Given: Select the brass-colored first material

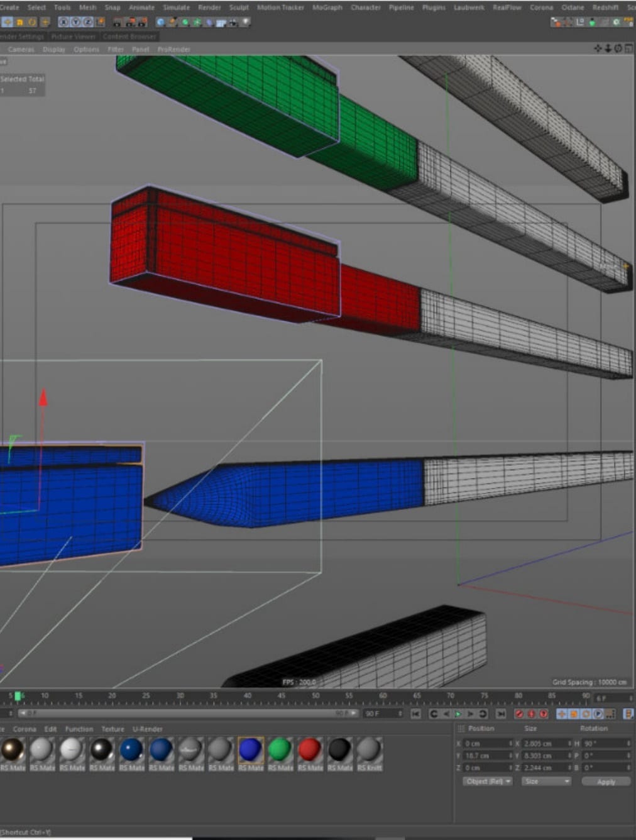Looking at the screenshot, I should pyautogui.click(x=13, y=750).
